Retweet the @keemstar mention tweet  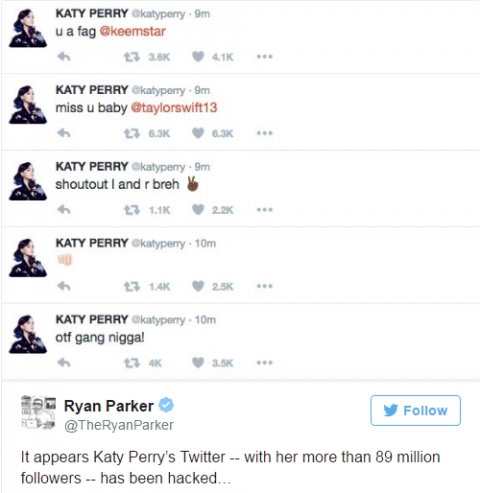132,57
